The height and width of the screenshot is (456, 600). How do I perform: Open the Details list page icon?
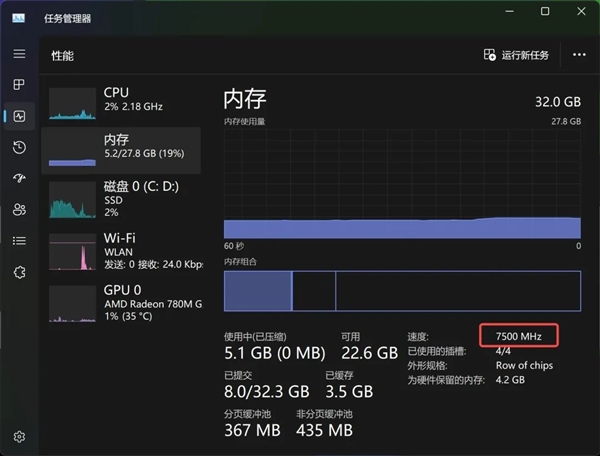(x=19, y=240)
